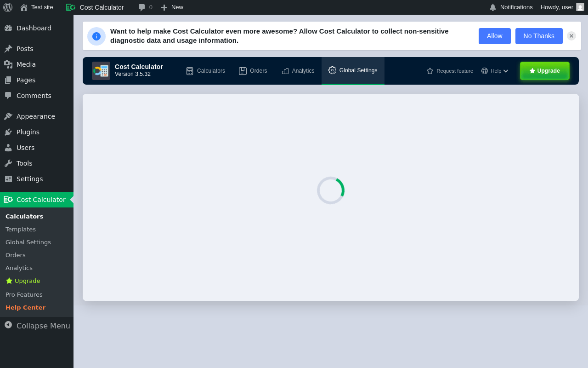Open the Analytics tab
This screenshot has width=588, height=368.
[x=298, y=71]
